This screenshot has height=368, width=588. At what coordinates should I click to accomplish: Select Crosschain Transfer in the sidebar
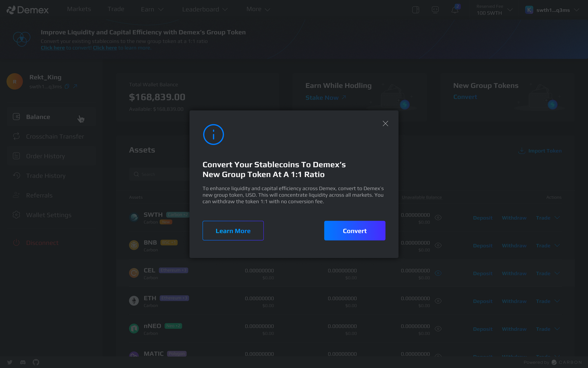pos(51,136)
